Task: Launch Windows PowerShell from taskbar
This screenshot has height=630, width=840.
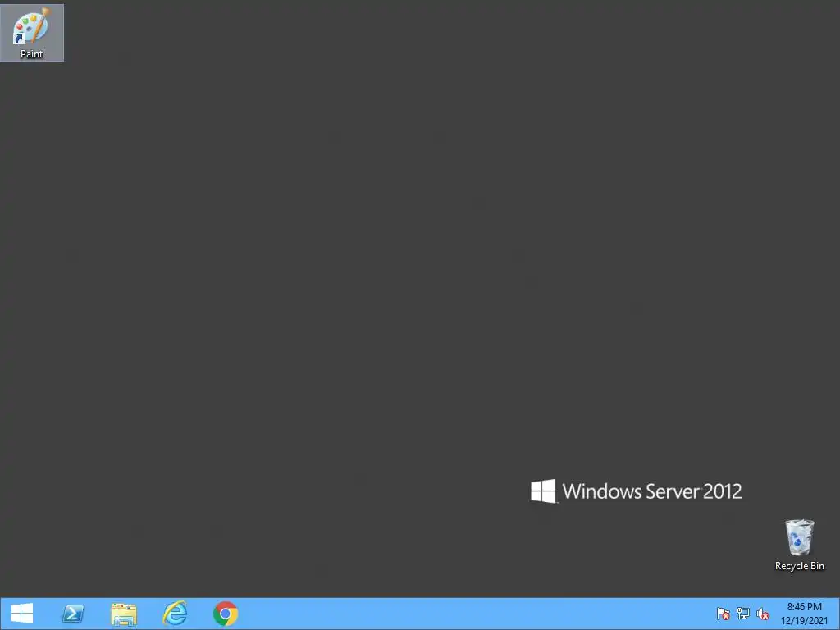Action: coord(73,614)
